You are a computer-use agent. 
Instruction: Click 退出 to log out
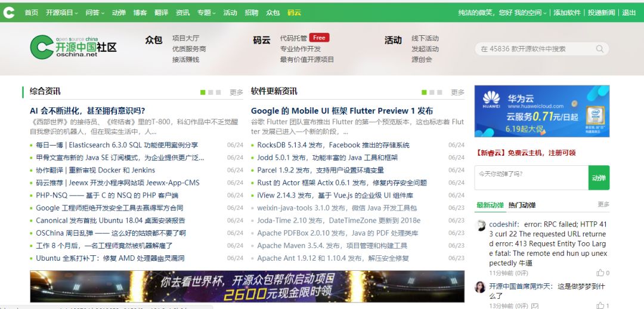pyautogui.click(x=629, y=13)
